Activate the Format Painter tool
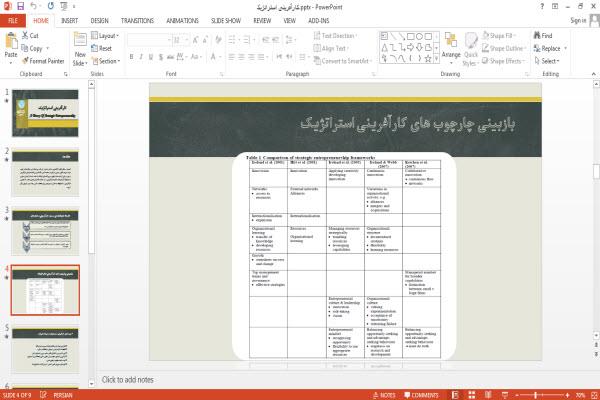The height and width of the screenshot is (400, 600). point(42,61)
